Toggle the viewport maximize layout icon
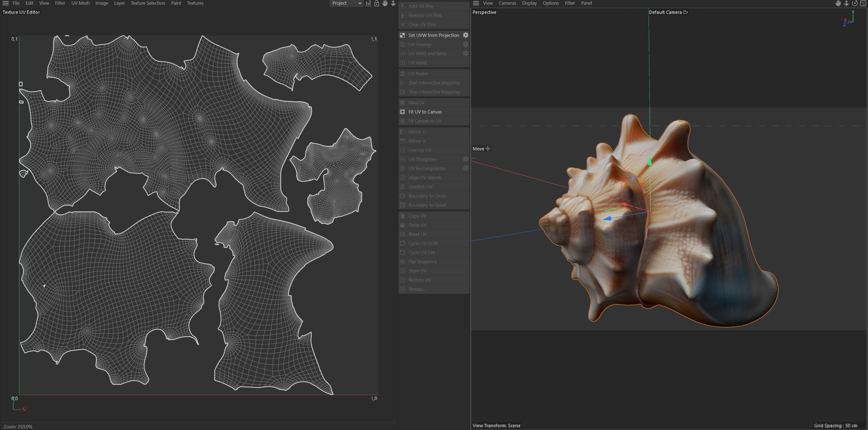The image size is (868, 430). [863, 3]
